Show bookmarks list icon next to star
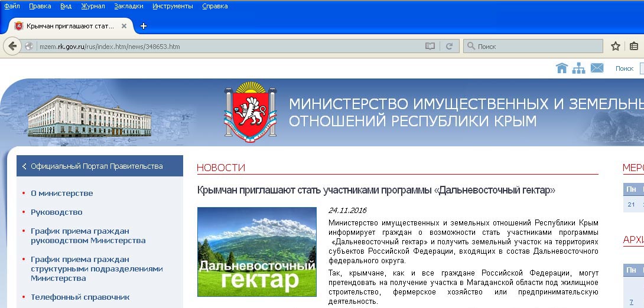Screen dimensions: 644x308 (634, 47)
